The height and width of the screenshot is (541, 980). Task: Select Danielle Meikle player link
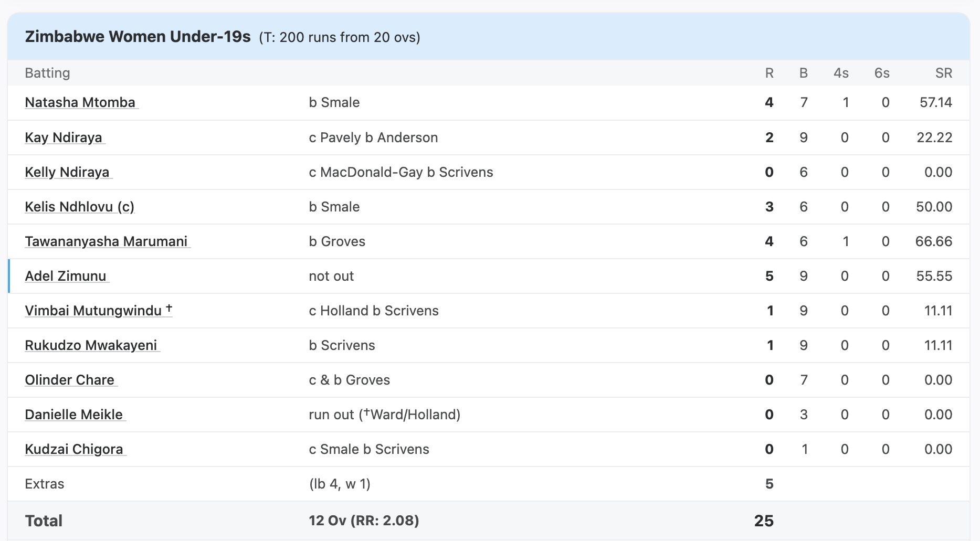74,415
